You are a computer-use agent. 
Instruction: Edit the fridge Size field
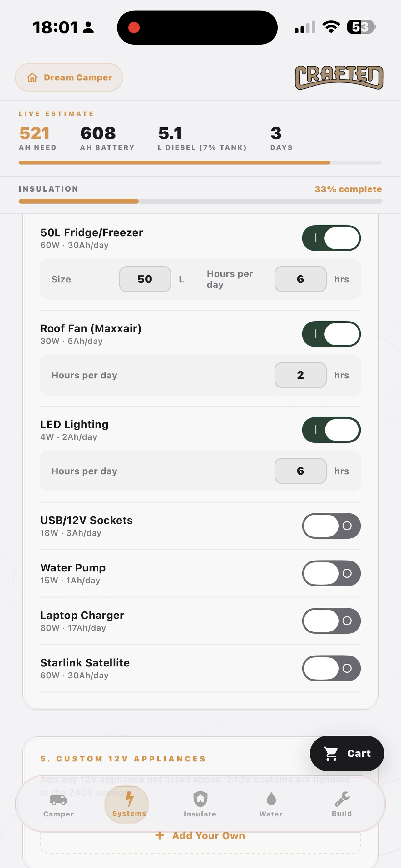pos(145,279)
